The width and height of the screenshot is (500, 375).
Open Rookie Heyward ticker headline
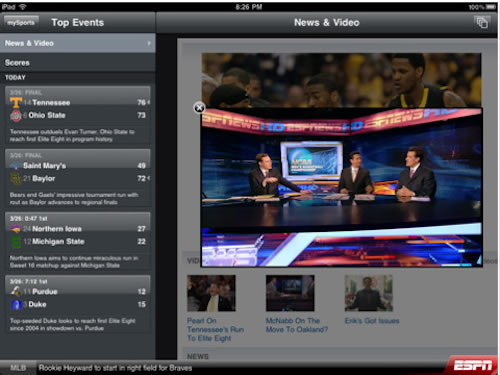115,368
